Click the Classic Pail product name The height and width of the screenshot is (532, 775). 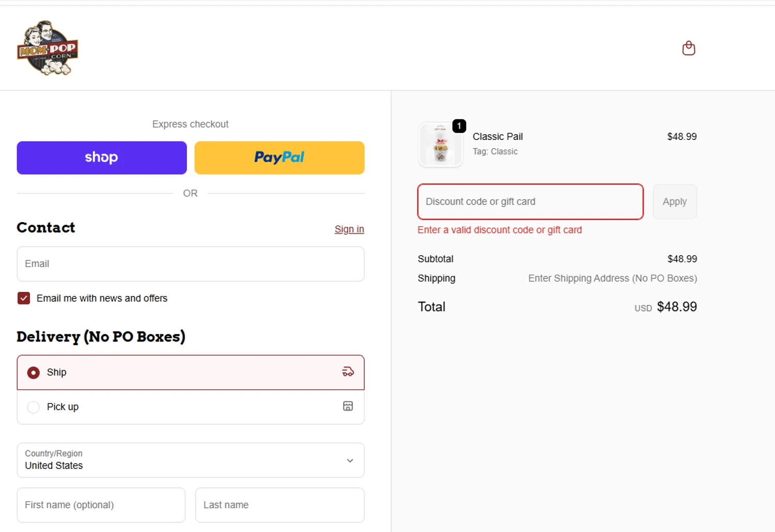(498, 136)
